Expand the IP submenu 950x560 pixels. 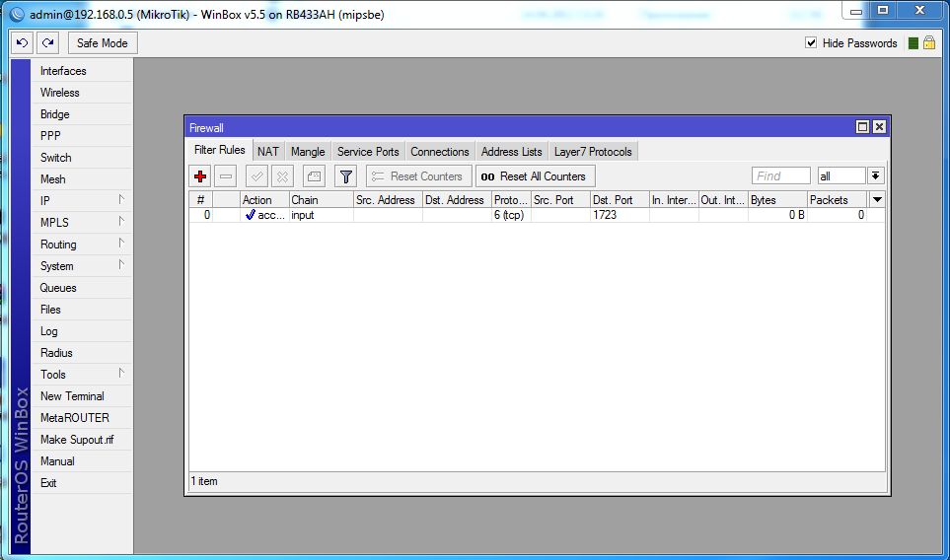[84, 201]
